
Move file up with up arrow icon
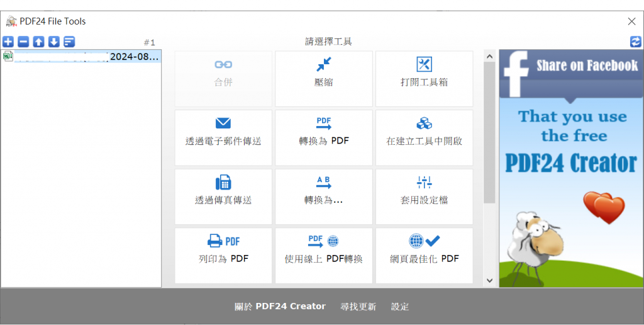point(38,42)
